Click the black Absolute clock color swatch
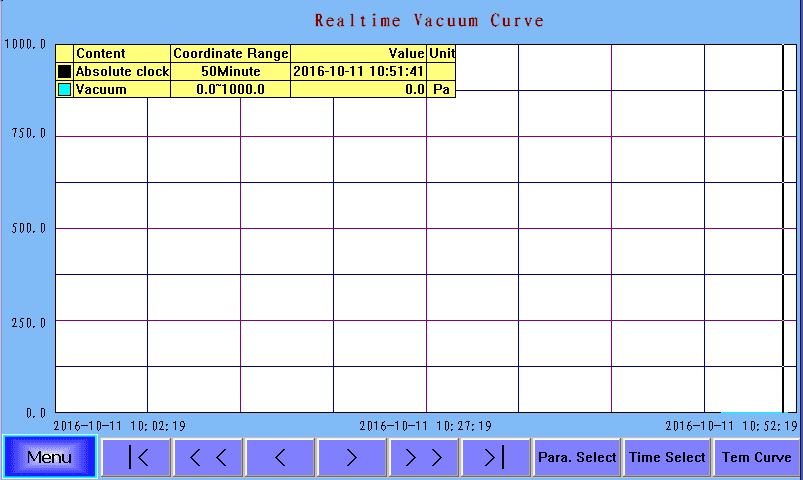The image size is (803, 480). click(x=65, y=72)
